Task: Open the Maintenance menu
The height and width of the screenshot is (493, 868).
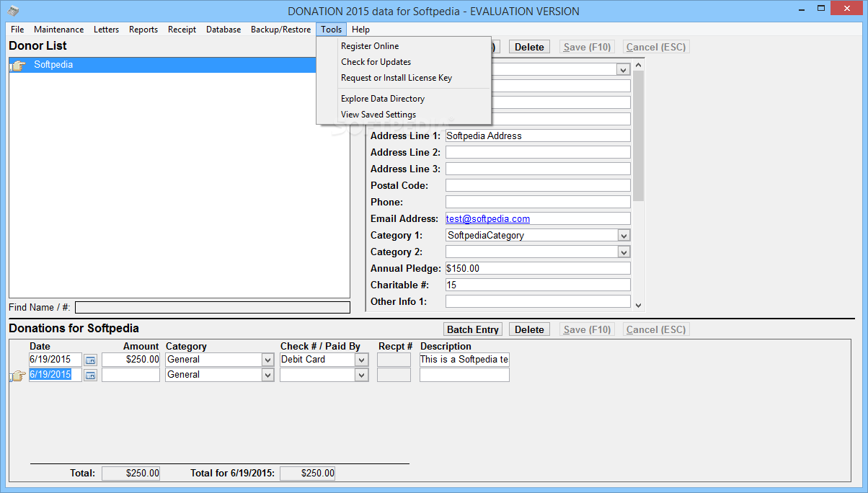Action: coord(59,30)
